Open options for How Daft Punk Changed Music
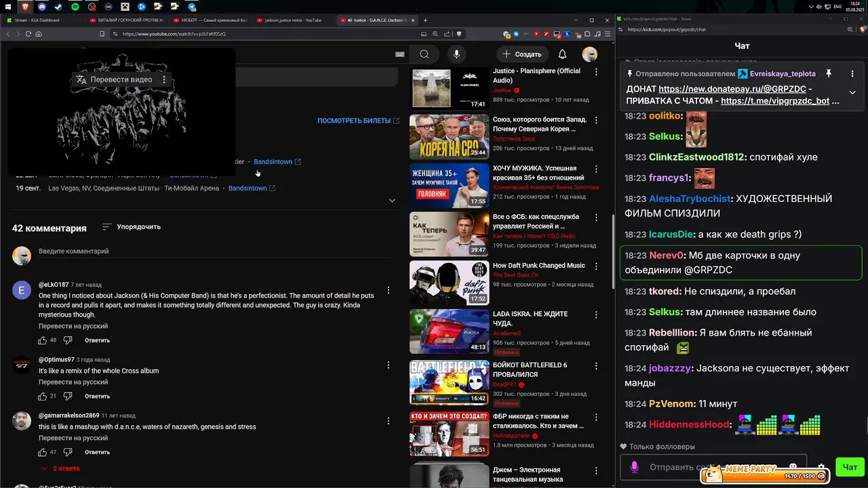868x488 pixels. pyautogui.click(x=596, y=266)
